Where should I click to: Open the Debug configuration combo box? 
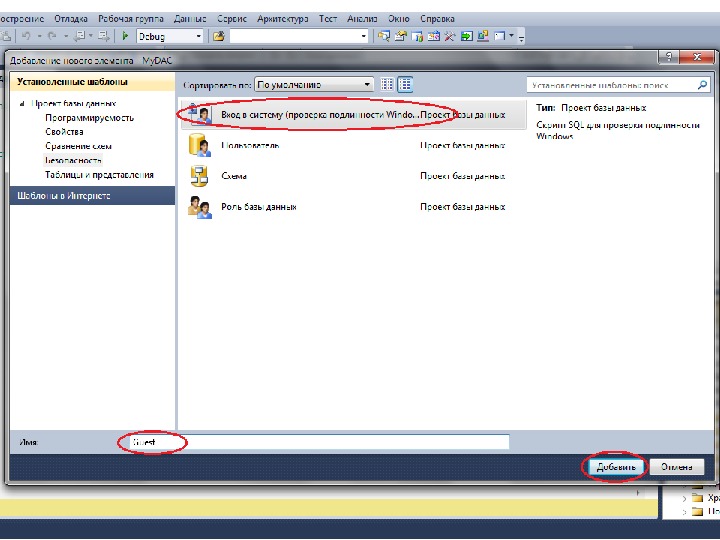point(170,36)
